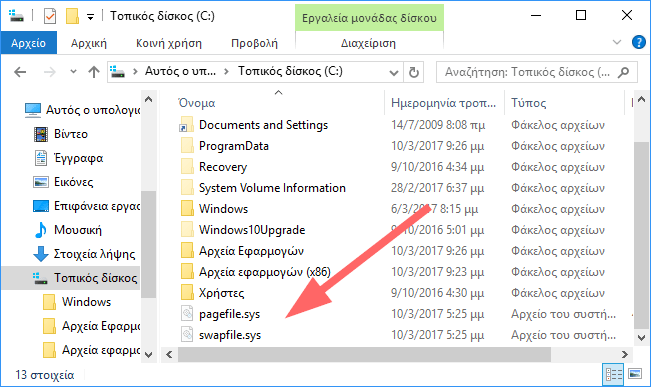
Task: Switch to the Προβολή ribbon tab
Action: [254, 43]
